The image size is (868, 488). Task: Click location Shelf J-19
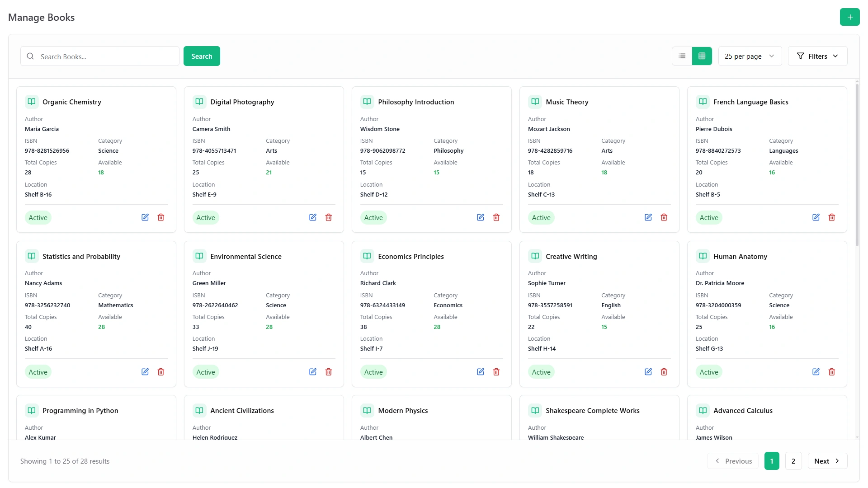click(205, 349)
